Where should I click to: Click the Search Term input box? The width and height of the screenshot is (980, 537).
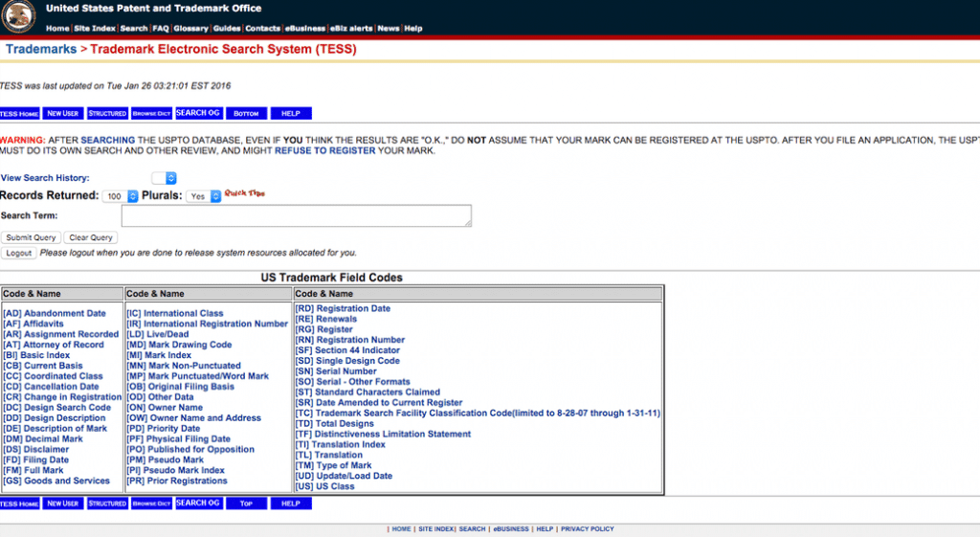tap(297, 215)
